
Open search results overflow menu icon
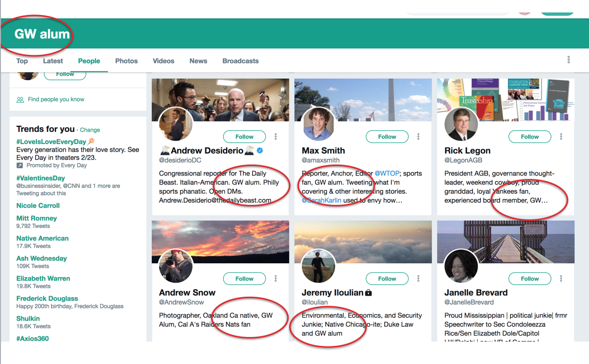[x=569, y=60]
